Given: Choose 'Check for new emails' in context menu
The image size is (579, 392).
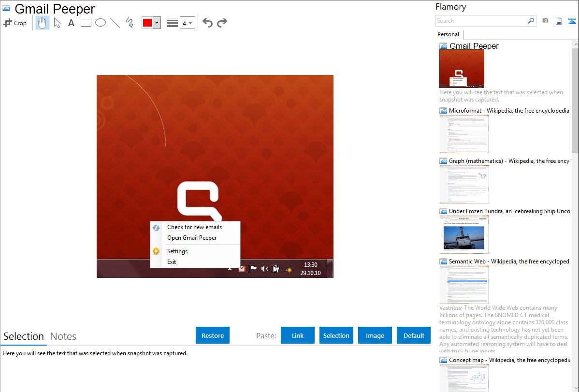Looking at the screenshot, I should click(195, 227).
